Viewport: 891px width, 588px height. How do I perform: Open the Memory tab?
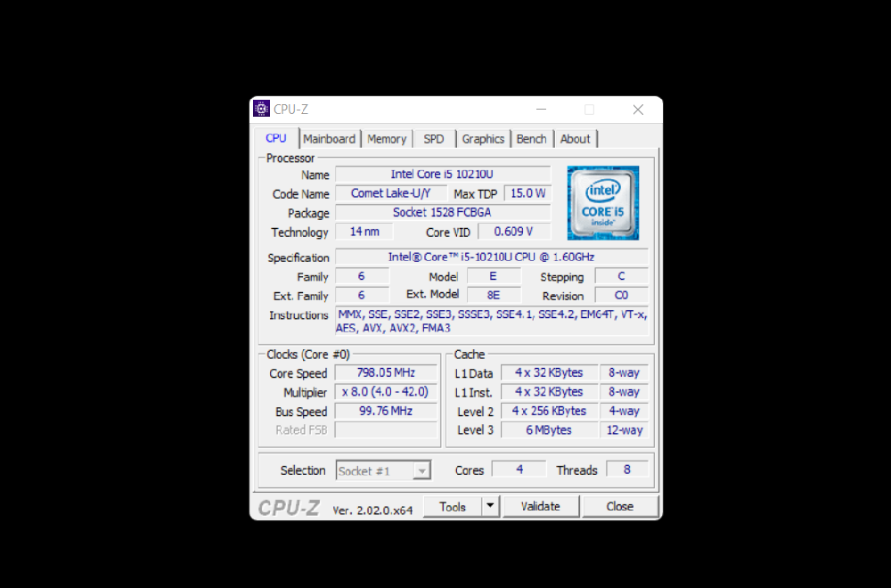tap(387, 139)
